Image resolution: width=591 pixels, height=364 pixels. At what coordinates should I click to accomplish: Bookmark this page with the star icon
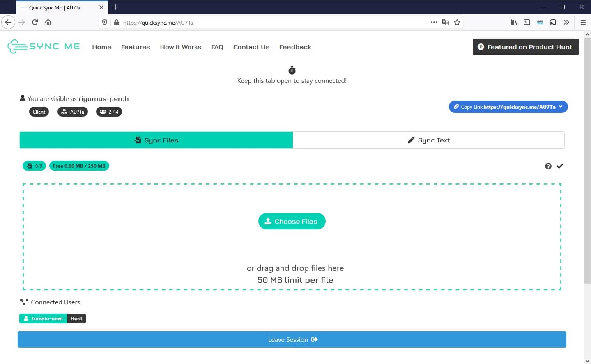coord(457,22)
